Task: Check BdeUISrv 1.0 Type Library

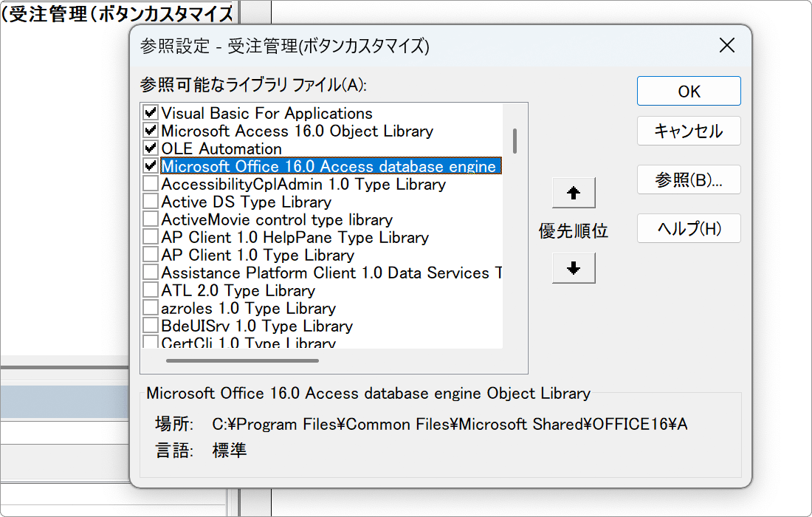Action: [x=150, y=324]
